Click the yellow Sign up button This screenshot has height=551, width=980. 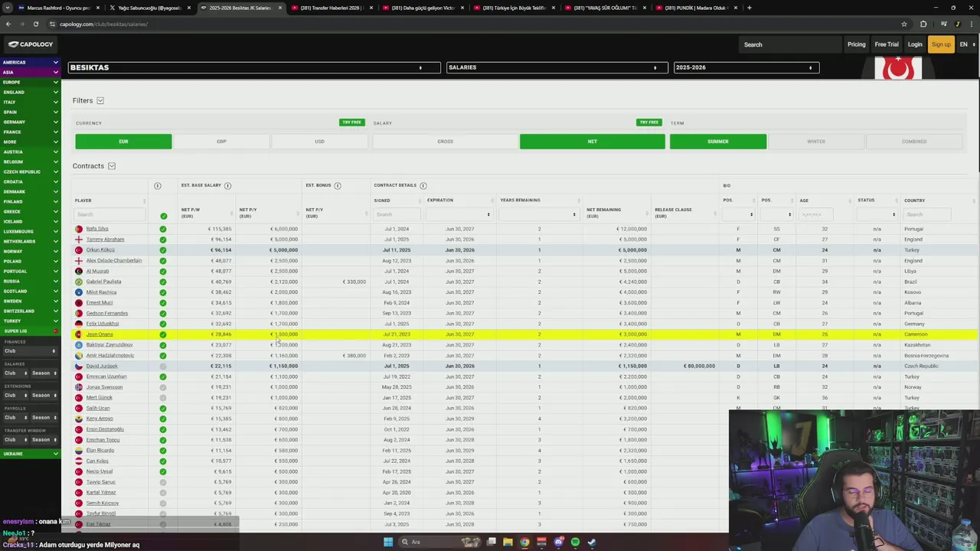[941, 44]
